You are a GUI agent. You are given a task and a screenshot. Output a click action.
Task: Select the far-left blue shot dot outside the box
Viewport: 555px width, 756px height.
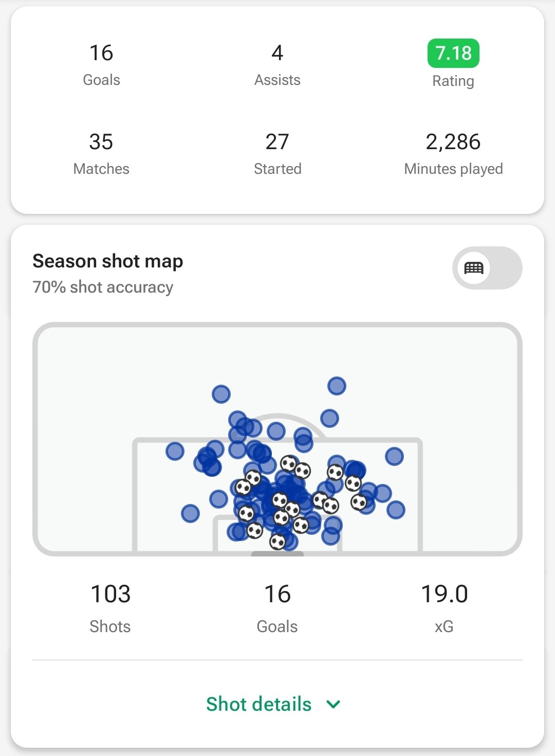[175, 451]
